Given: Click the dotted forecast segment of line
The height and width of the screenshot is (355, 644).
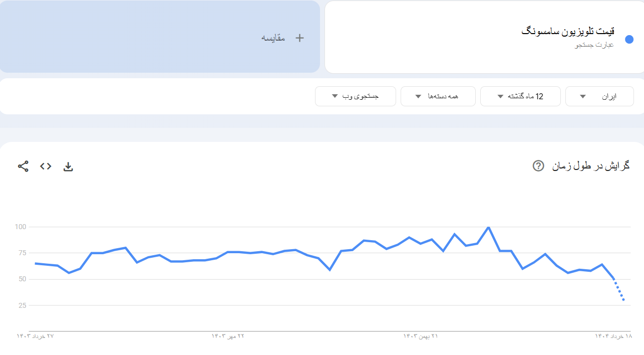Looking at the screenshot, I should pyautogui.click(x=619, y=291).
